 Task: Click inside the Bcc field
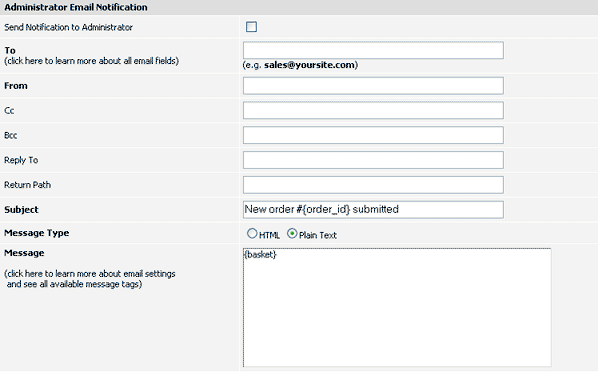(373, 135)
